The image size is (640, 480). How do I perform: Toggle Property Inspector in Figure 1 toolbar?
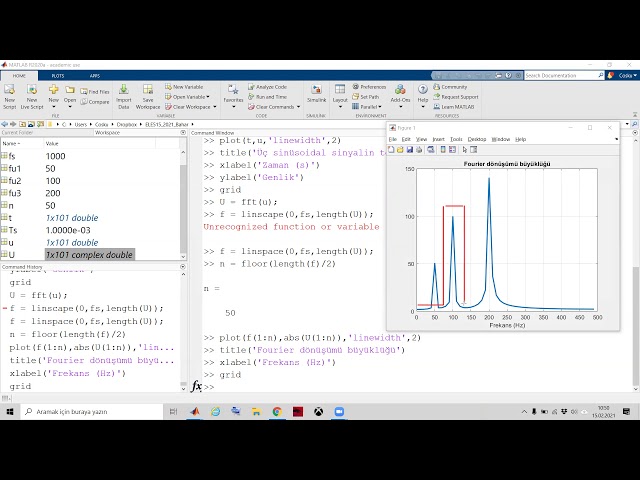click(473, 150)
